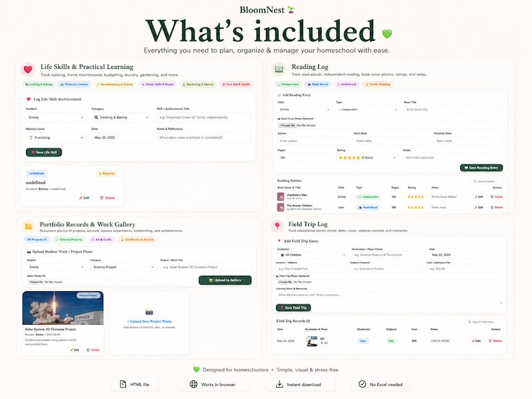Open the Rating 5 Stars dropdown
Screen dimensions: 532x399
[x=367, y=157]
